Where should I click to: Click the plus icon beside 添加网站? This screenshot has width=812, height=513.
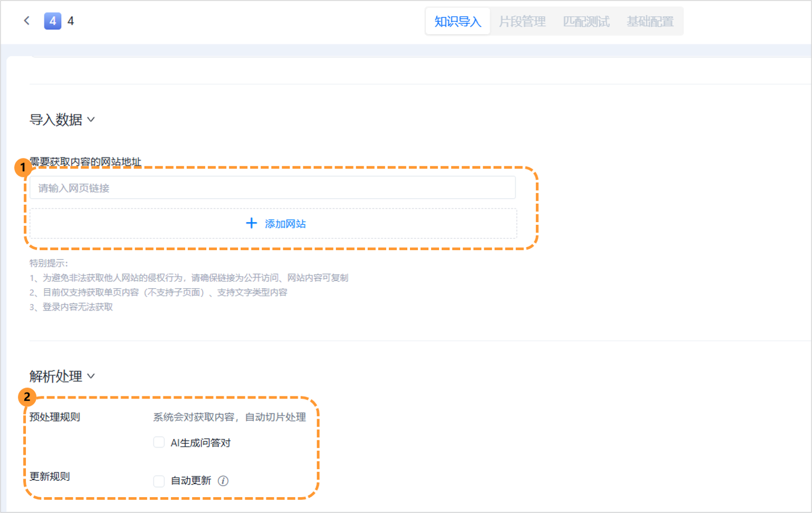252,223
